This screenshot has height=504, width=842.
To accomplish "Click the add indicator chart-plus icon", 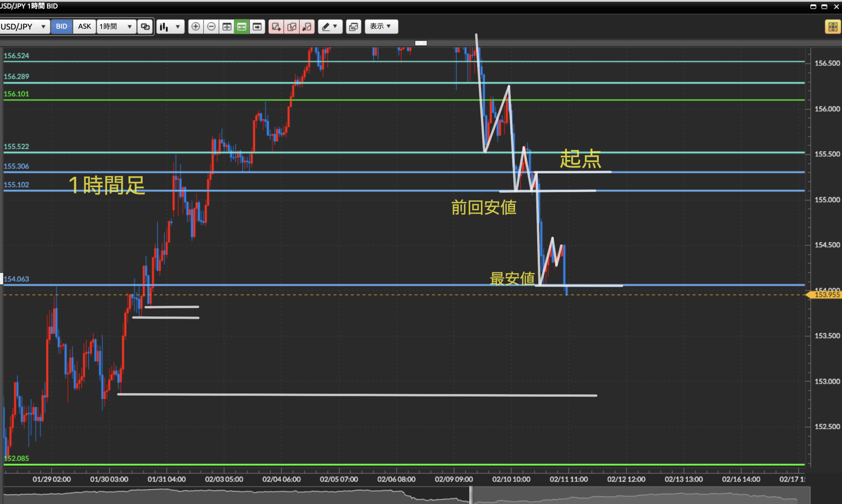I will (x=276, y=27).
